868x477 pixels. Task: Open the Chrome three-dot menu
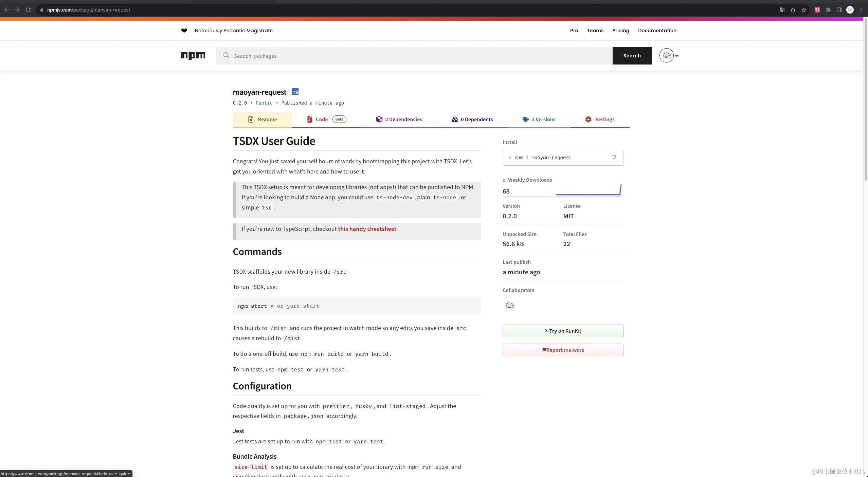(861, 10)
